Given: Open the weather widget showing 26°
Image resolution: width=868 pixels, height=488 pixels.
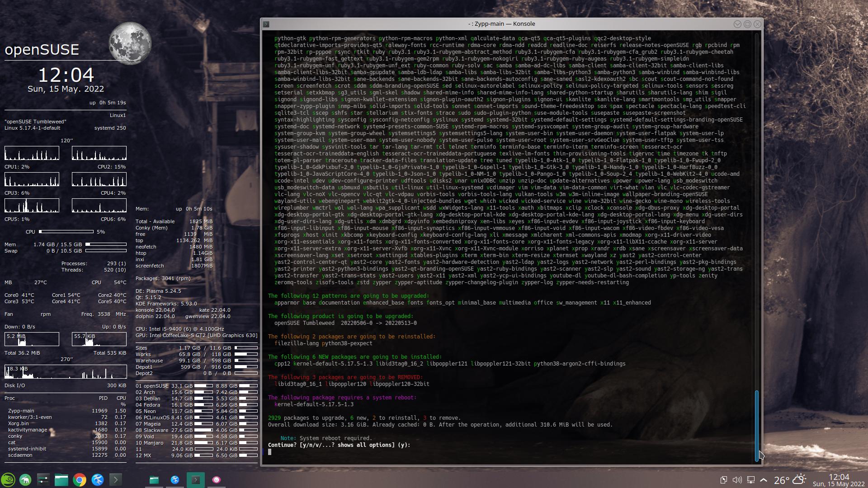Looking at the screenshot, I should (x=790, y=480).
